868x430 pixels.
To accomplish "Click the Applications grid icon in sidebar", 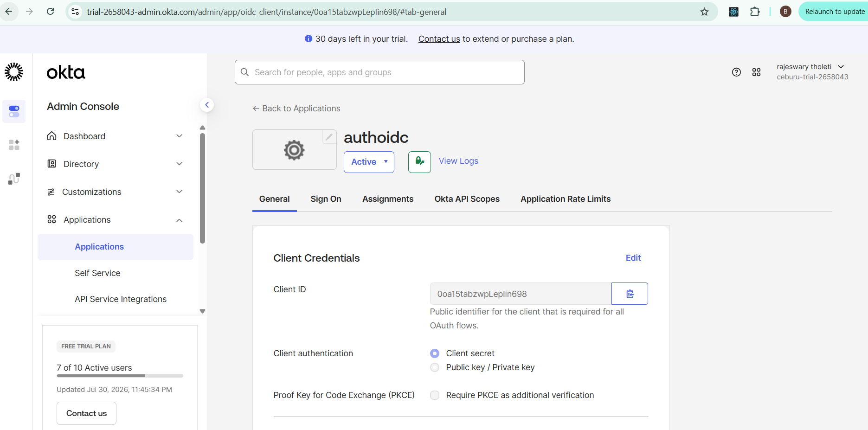I will [x=51, y=219].
